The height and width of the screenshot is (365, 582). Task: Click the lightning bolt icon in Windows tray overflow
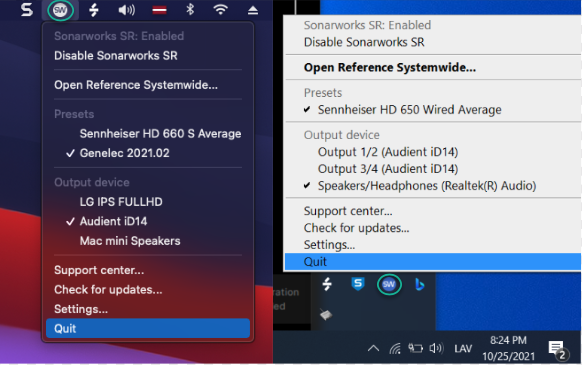coord(327,284)
